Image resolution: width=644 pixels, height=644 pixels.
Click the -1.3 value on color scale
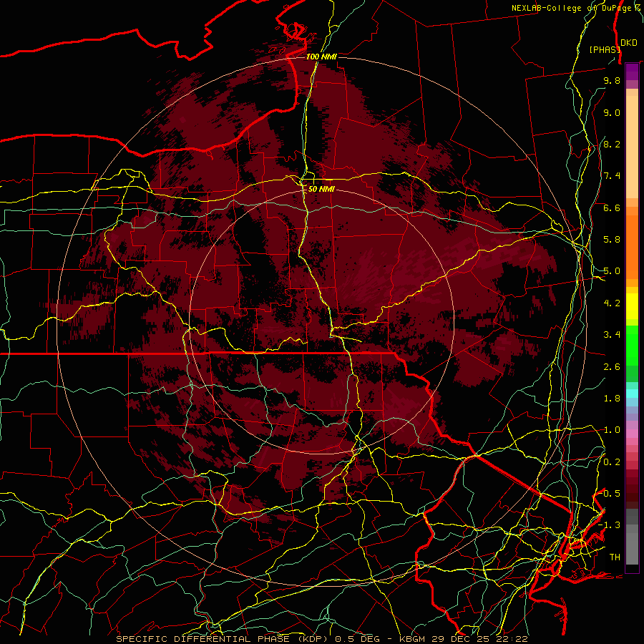tap(610, 525)
